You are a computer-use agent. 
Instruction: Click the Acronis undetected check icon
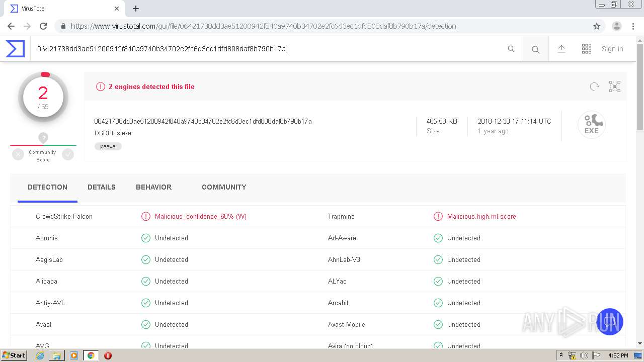[146, 238]
